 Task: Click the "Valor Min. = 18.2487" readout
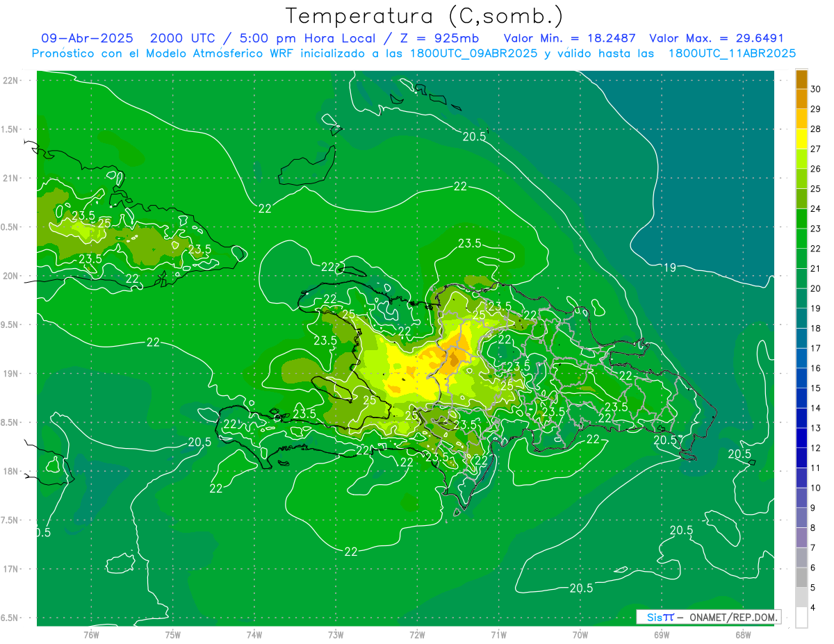[570, 38]
